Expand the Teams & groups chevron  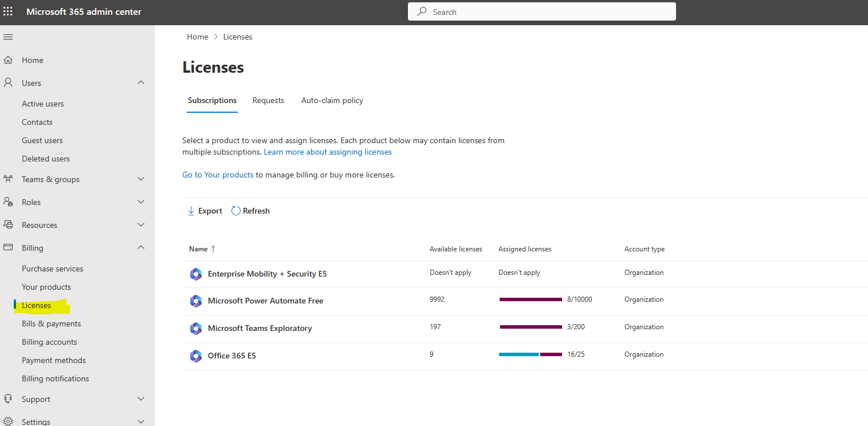click(141, 179)
